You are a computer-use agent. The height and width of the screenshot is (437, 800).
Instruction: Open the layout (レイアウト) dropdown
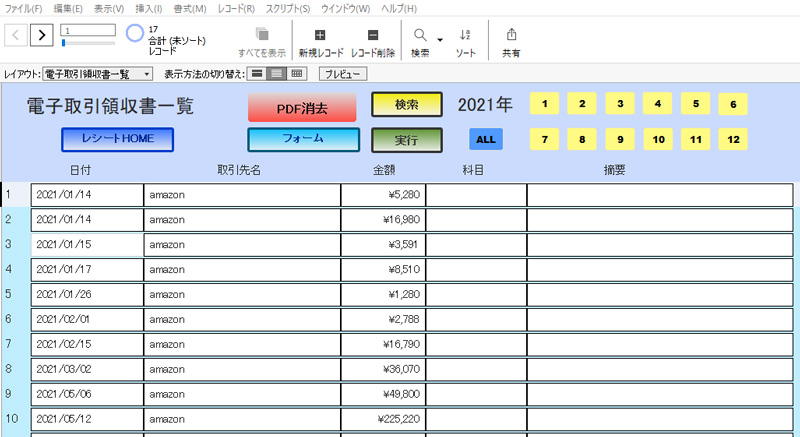click(98, 74)
